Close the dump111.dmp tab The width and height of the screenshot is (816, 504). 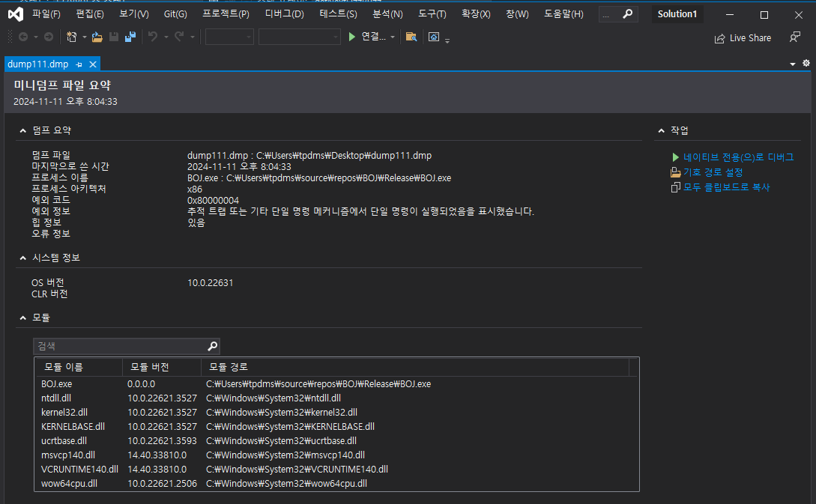(x=93, y=64)
